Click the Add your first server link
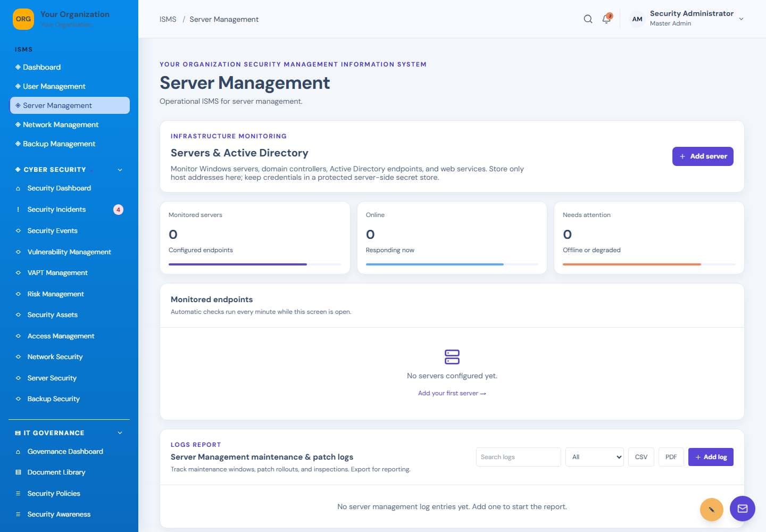Image resolution: width=766 pixels, height=532 pixels. coord(452,393)
